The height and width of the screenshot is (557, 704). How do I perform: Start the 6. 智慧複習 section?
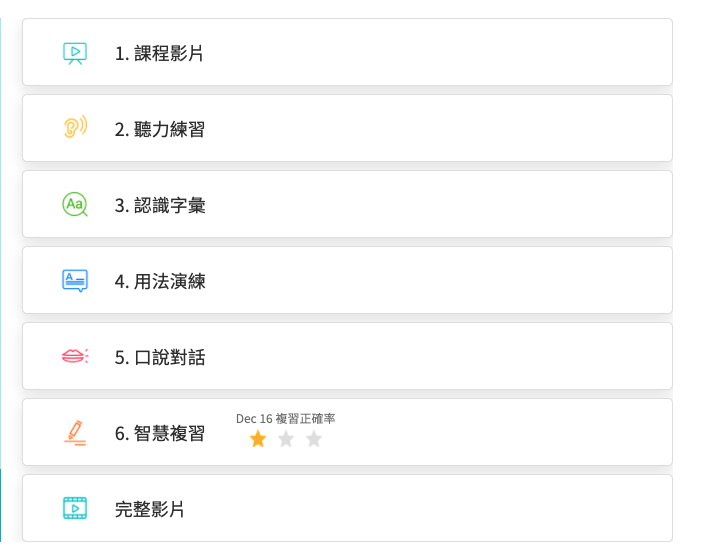point(159,433)
